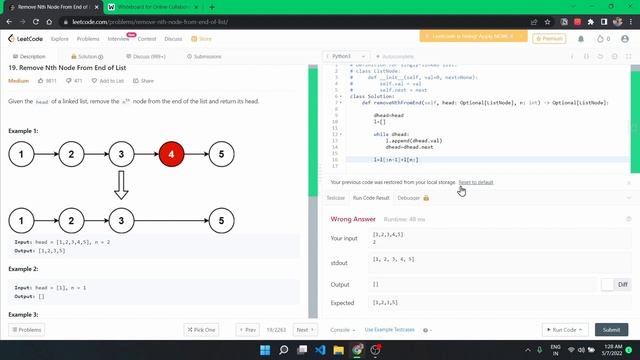
Task: Open the Problems list button
Action: pyautogui.click(x=27, y=330)
